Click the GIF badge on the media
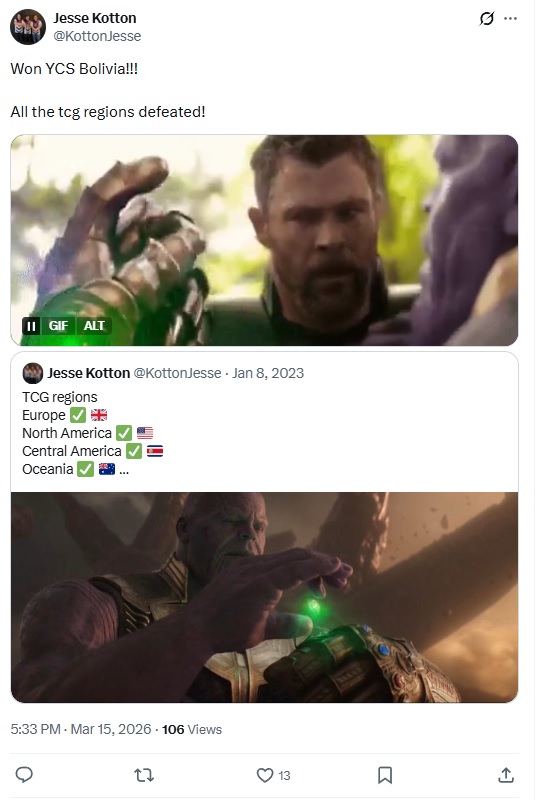This screenshot has height=800, width=544. tap(58, 326)
